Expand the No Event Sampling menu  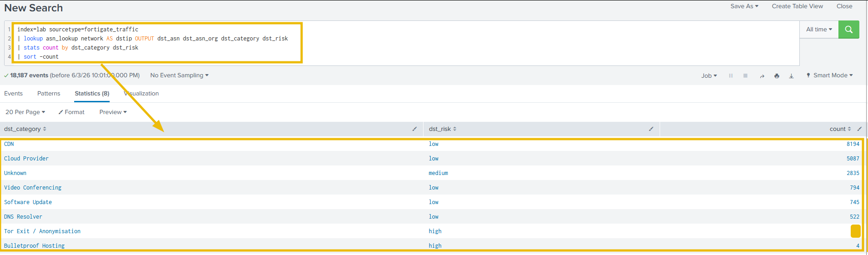(x=179, y=75)
